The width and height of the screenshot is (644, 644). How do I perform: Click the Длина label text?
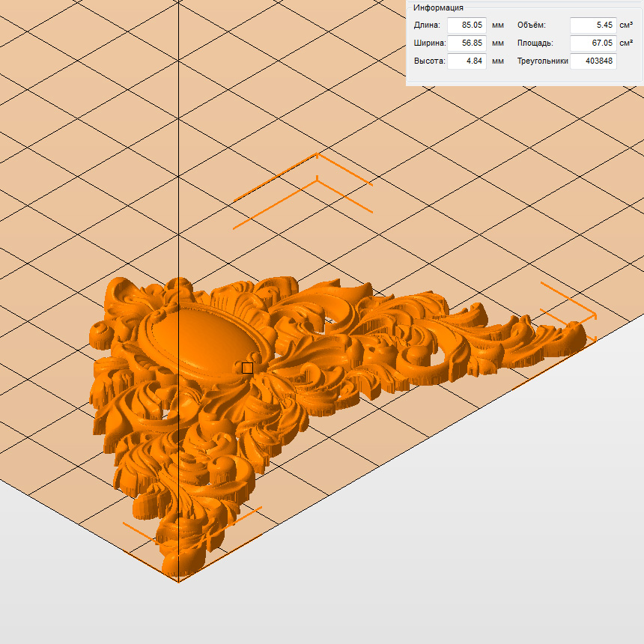click(428, 25)
